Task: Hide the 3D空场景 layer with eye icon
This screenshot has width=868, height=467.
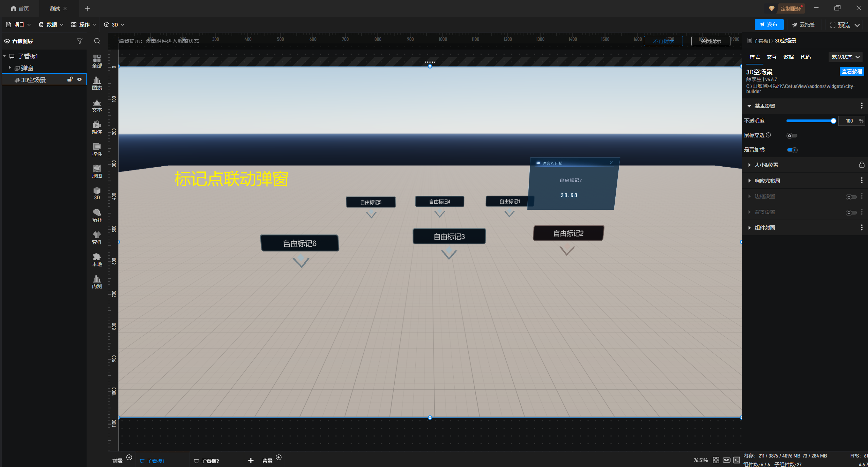Action: click(x=79, y=79)
